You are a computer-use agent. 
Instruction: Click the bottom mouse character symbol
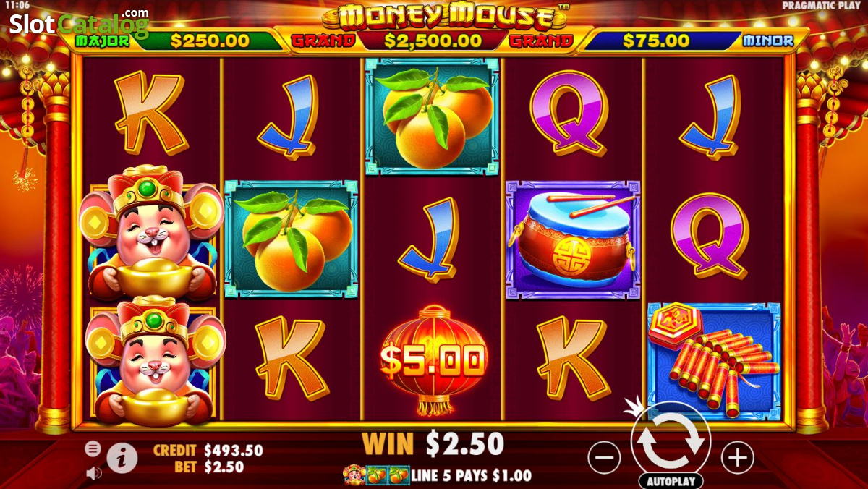(x=152, y=360)
